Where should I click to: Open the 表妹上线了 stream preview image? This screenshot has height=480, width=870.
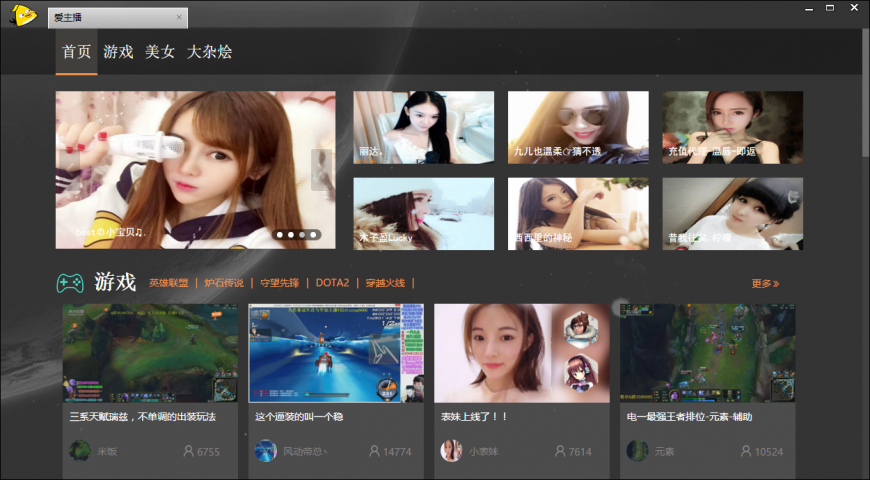point(522,353)
